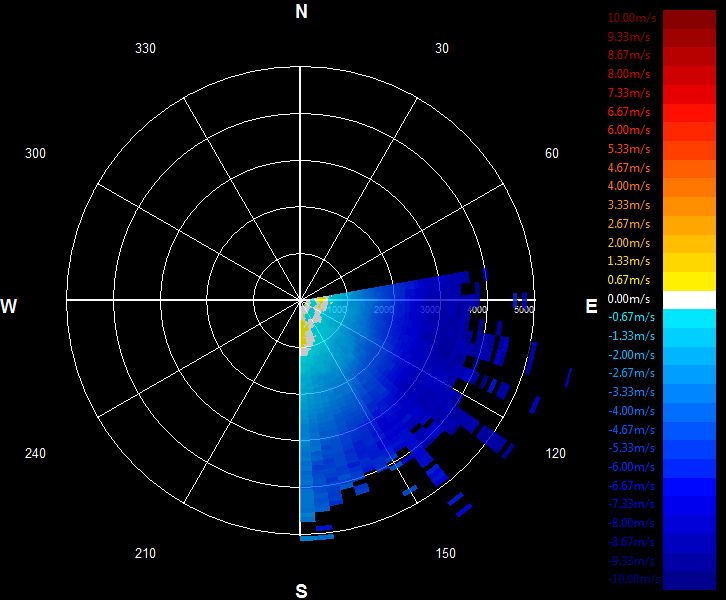Click the -2.00m/s legend label
Screen dimensions: 726x600
(631, 355)
